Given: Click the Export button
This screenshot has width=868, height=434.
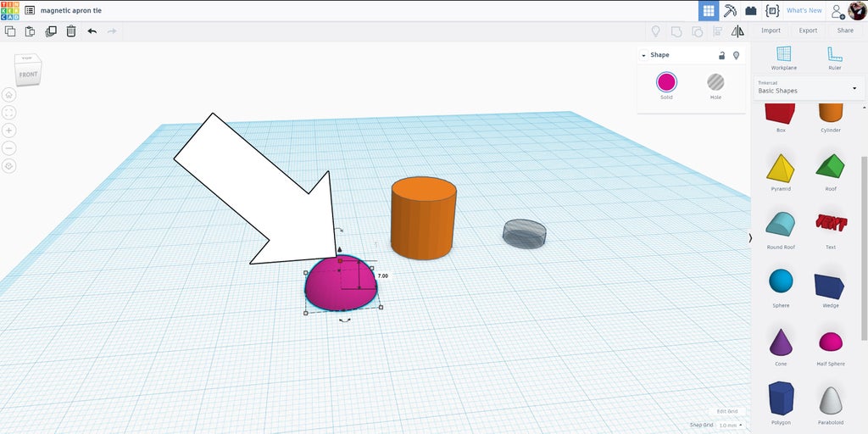Looking at the screenshot, I should (x=808, y=31).
